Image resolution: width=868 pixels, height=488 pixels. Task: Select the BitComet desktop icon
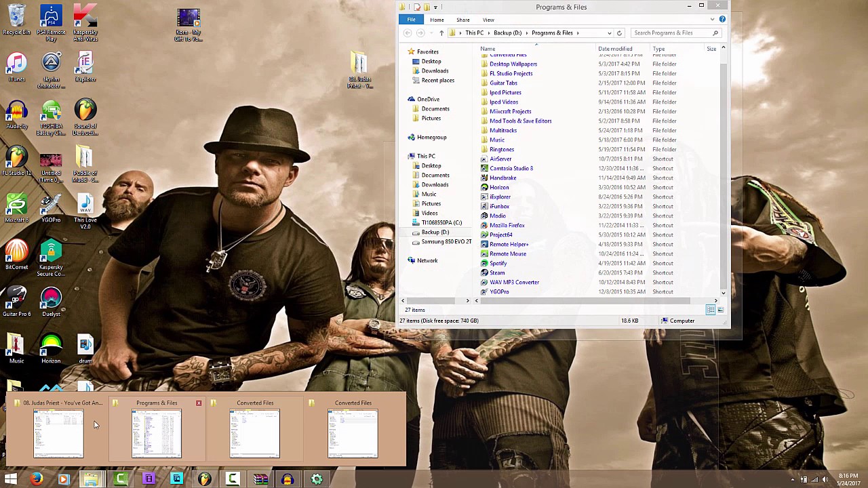16,254
